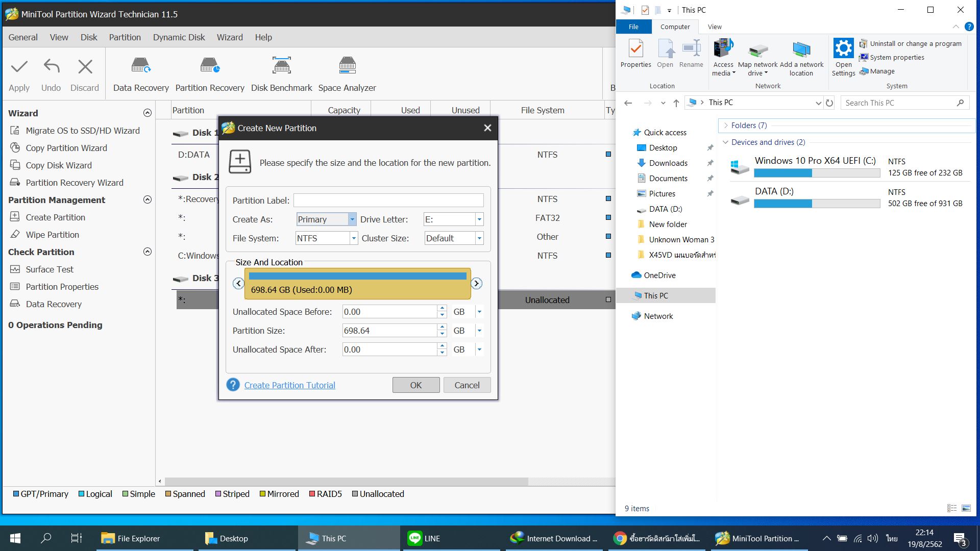Increase Partition Size with up stepper
980x551 pixels.
[442, 328]
